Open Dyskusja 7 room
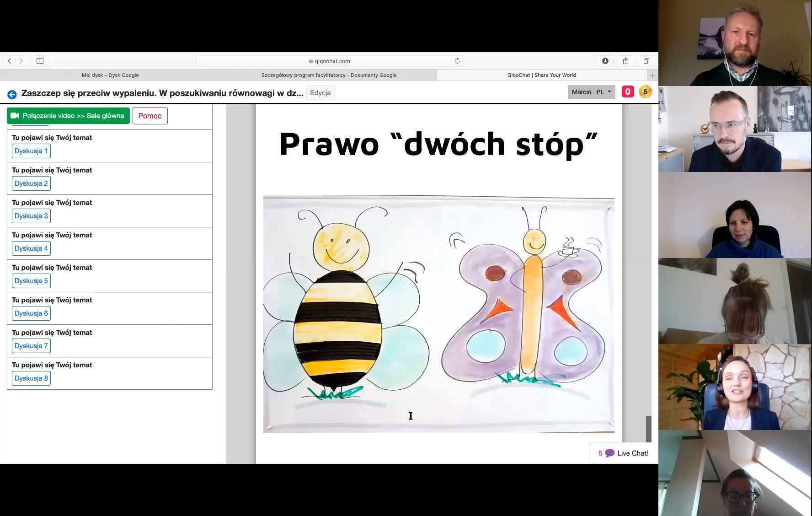This screenshot has width=812, height=516. tap(31, 346)
